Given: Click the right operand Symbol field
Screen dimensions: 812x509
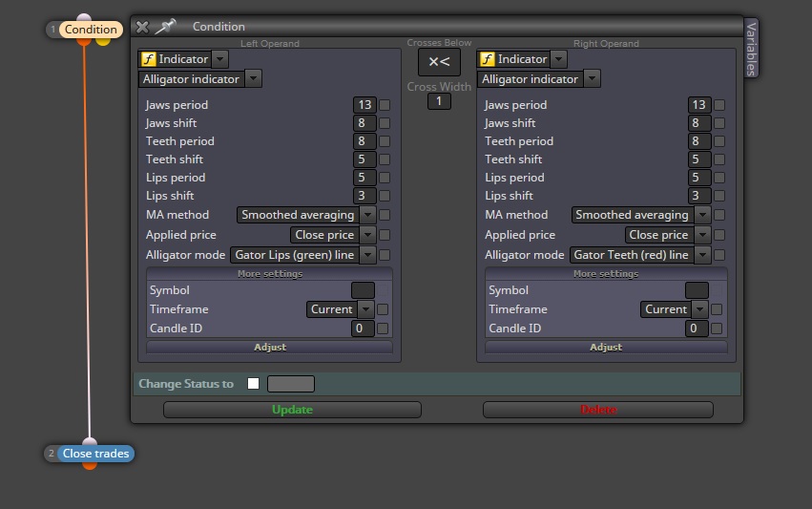Looking at the screenshot, I should click(x=697, y=290).
